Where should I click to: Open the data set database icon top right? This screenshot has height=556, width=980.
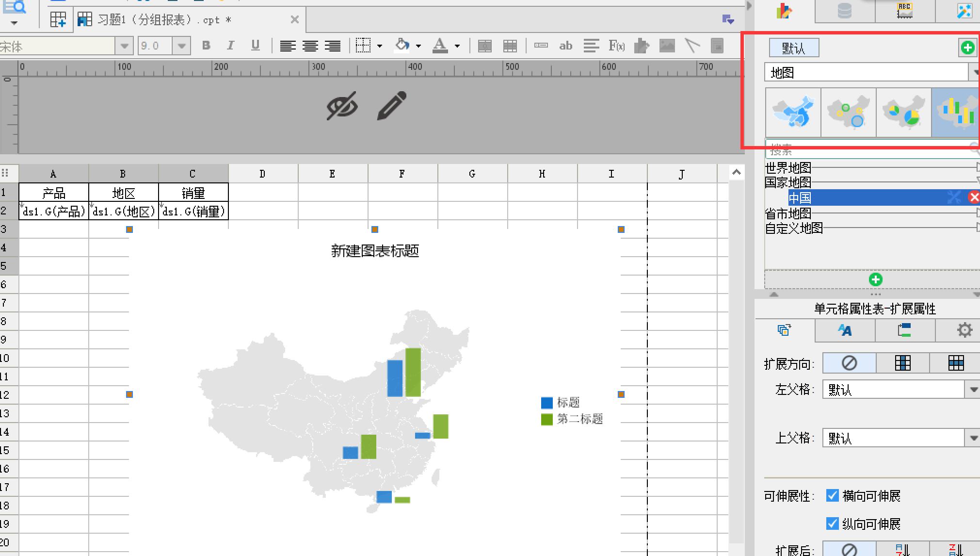click(x=845, y=11)
